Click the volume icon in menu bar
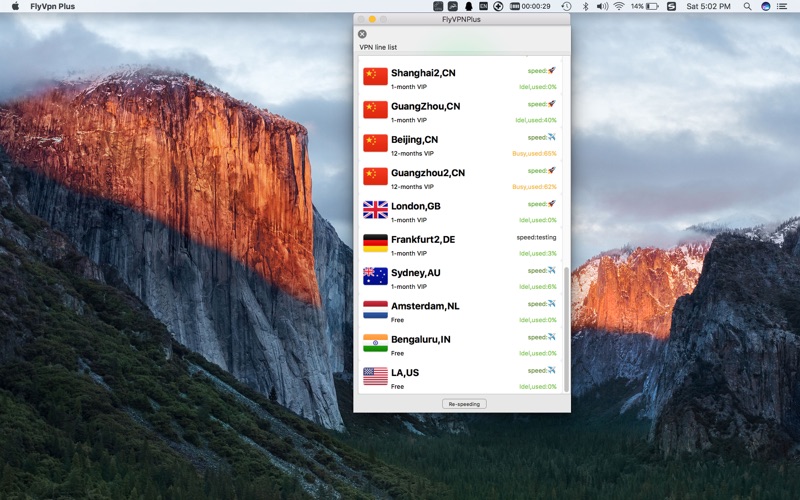 (x=602, y=6)
